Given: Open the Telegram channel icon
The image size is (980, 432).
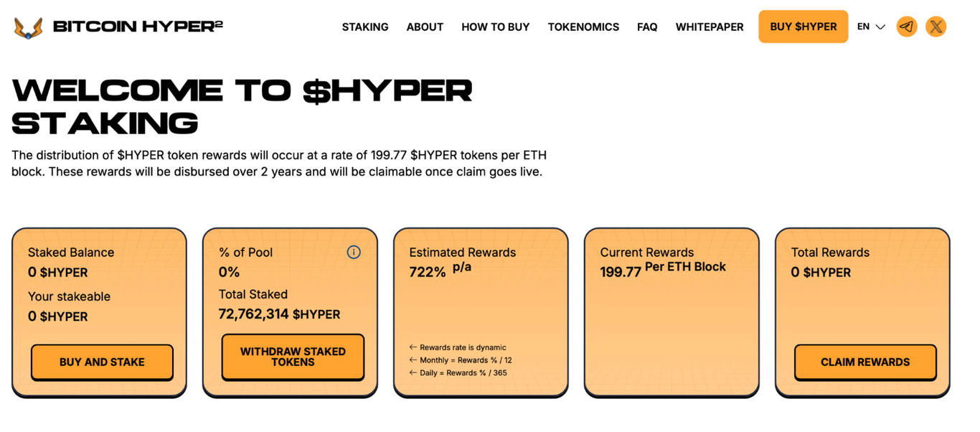Looking at the screenshot, I should [907, 27].
